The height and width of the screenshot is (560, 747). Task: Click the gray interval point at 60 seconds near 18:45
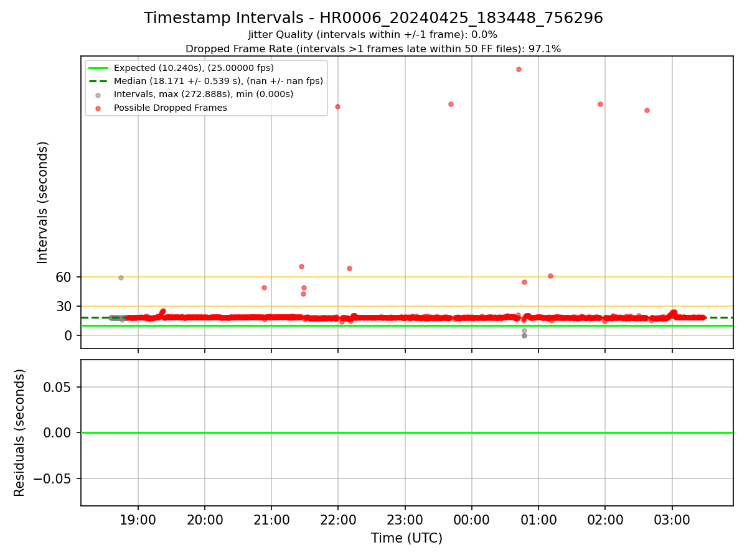(121, 278)
